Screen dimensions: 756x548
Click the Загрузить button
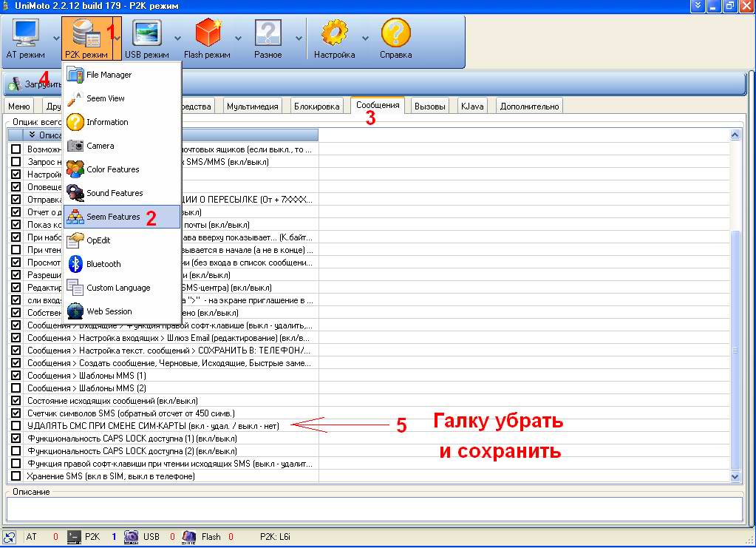pyautogui.click(x=35, y=84)
